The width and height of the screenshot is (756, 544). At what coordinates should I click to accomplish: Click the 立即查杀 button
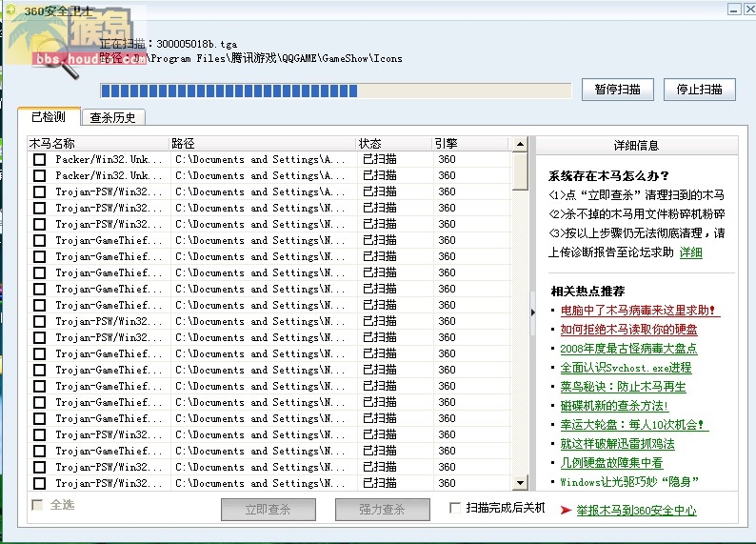click(x=269, y=510)
